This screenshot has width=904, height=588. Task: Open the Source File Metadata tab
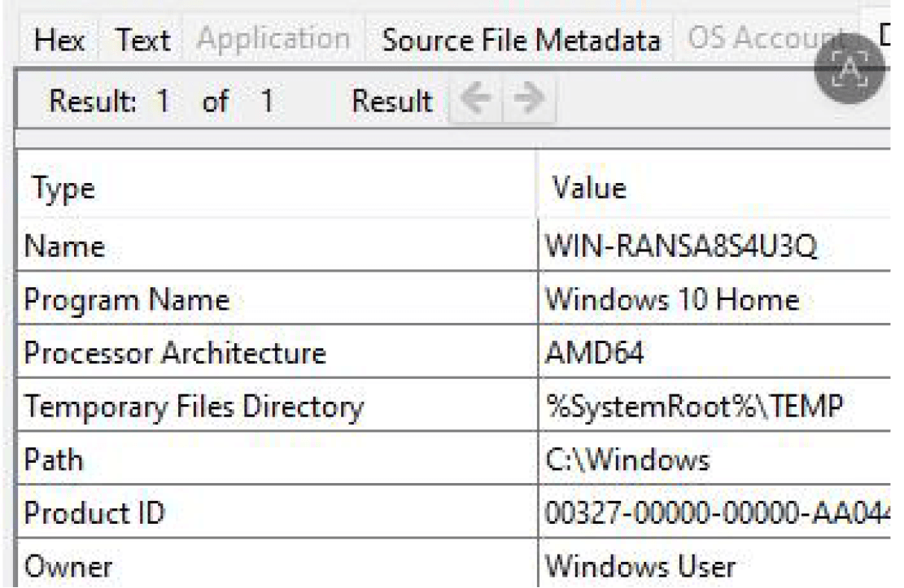coord(521,41)
